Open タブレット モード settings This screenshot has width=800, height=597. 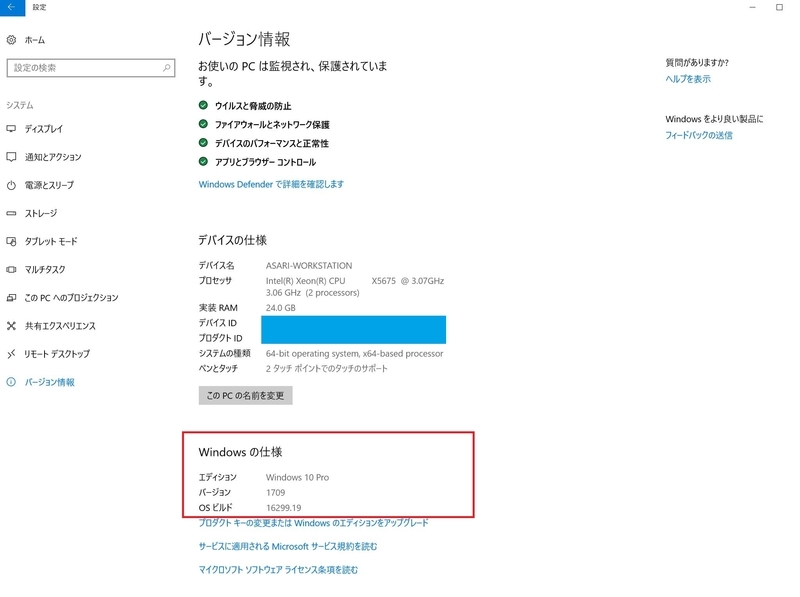(51, 241)
